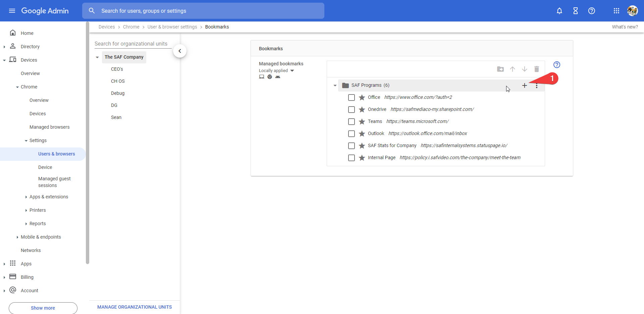This screenshot has height=314, width=644.
Task: Open the account profile avatar
Action: [633, 11]
